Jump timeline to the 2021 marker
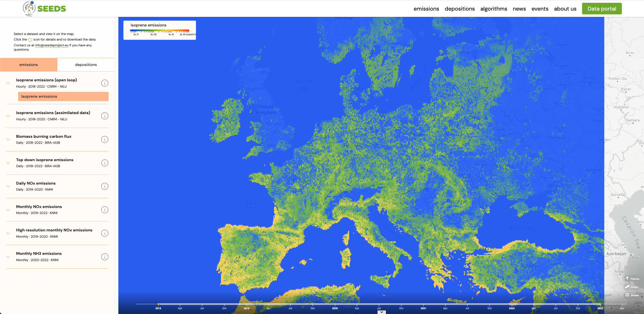This screenshot has width=644, height=314. [423, 308]
